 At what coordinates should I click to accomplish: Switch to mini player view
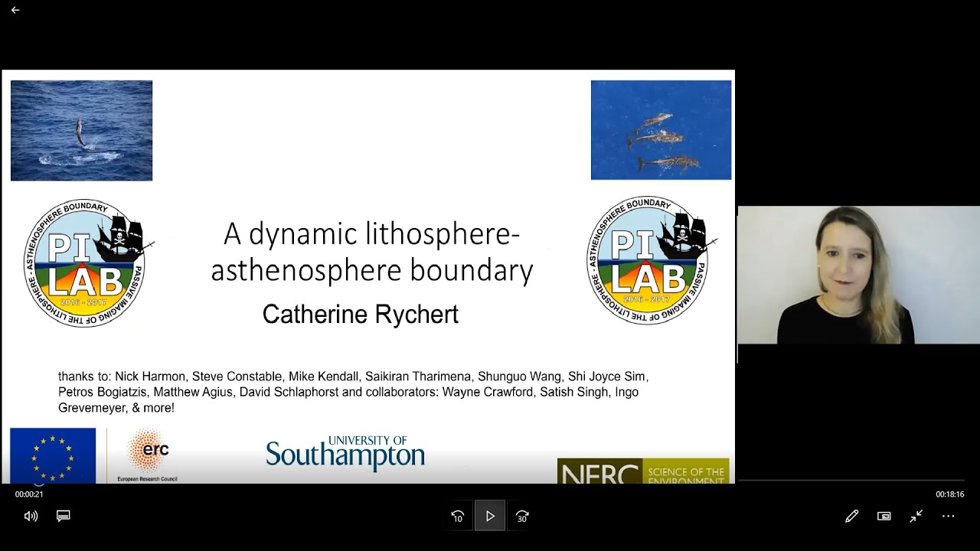[x=884, y=516]
